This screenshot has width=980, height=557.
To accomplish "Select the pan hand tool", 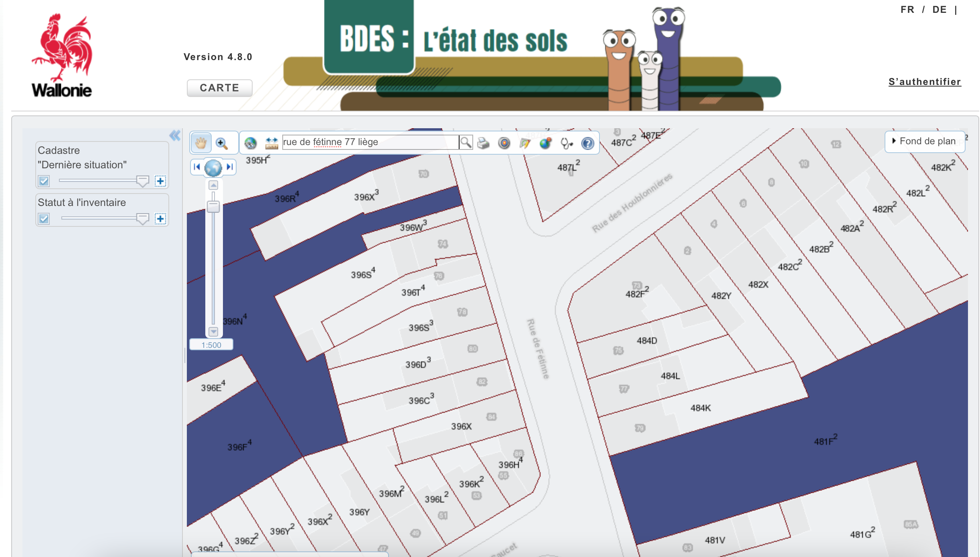I will pos(201,143).
